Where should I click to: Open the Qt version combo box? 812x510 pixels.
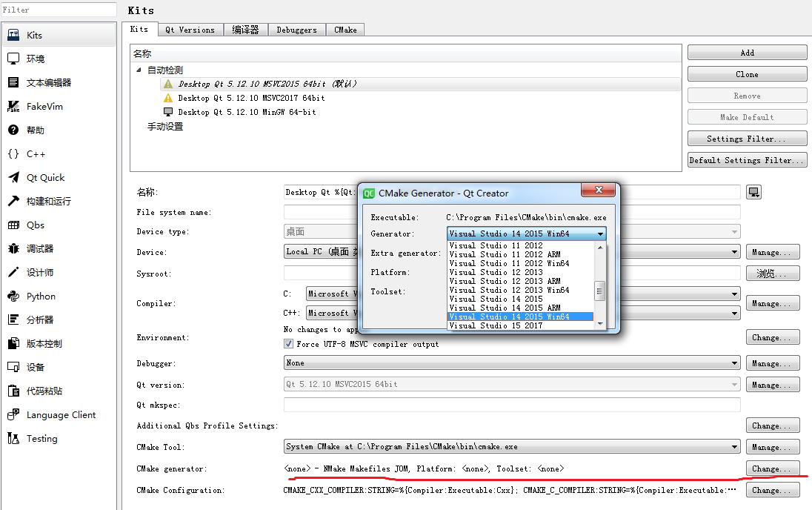[512, 384]
